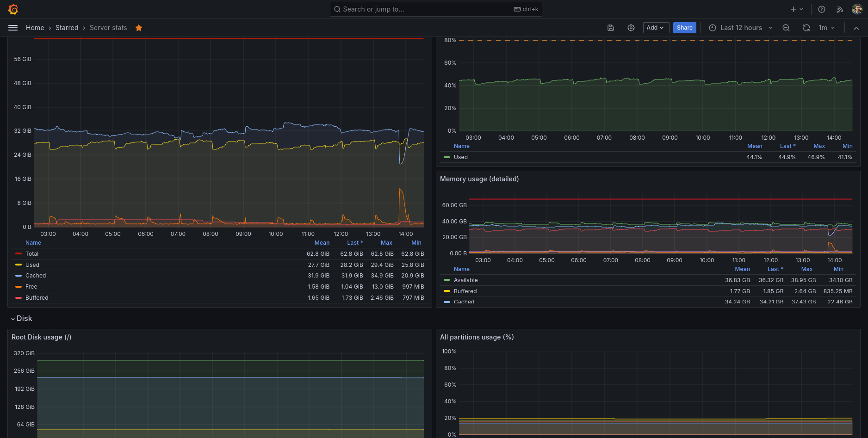Viewport: 868px width, 438px height.
Task: Click the Share button
Action: [x=685, y=28]
